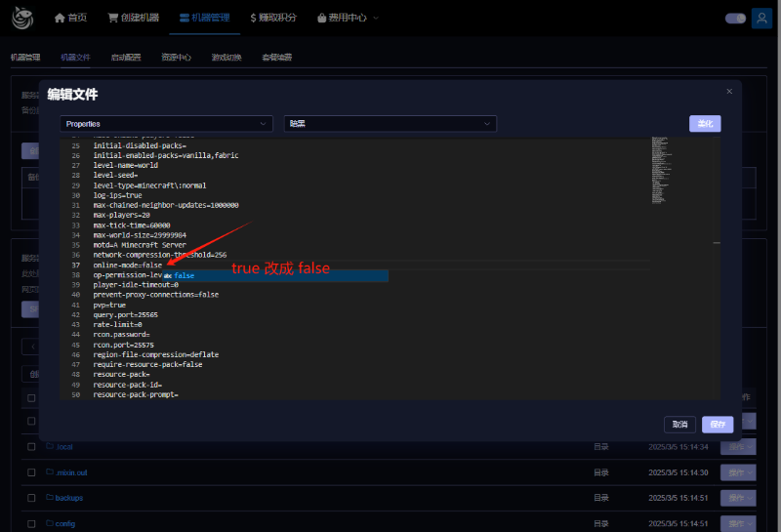Click the user avatar icon
Screen dimensions: 781x532
(x=761, y=18)
